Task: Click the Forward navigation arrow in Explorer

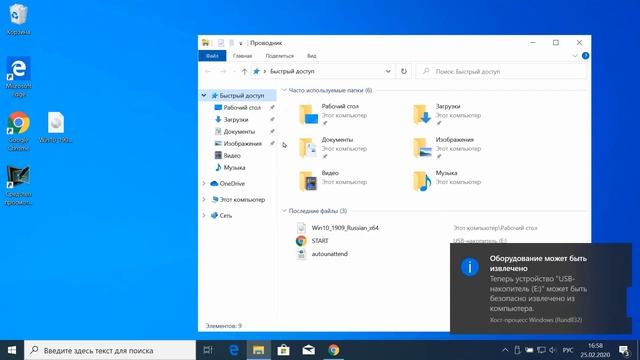Action: (x=223, y=71)
